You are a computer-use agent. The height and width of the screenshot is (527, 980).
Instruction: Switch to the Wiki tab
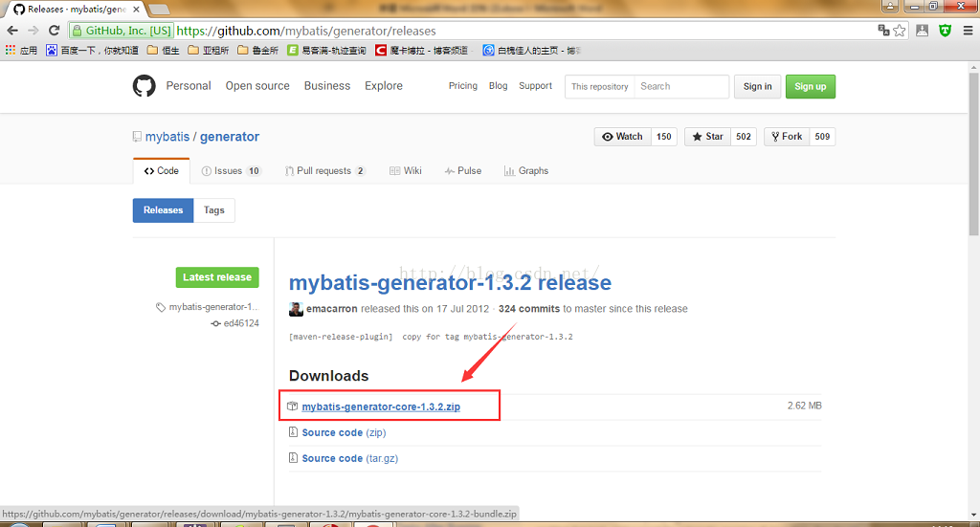click(406, 171)
